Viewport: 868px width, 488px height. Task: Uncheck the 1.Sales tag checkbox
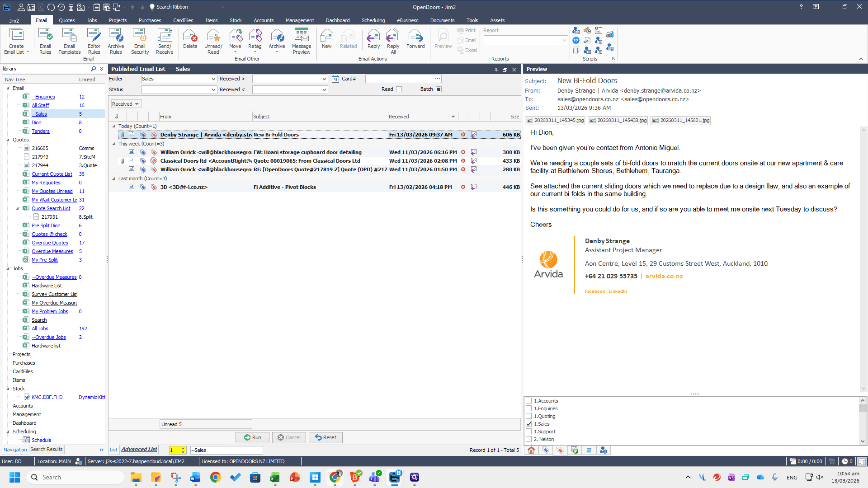click(528, 424)
